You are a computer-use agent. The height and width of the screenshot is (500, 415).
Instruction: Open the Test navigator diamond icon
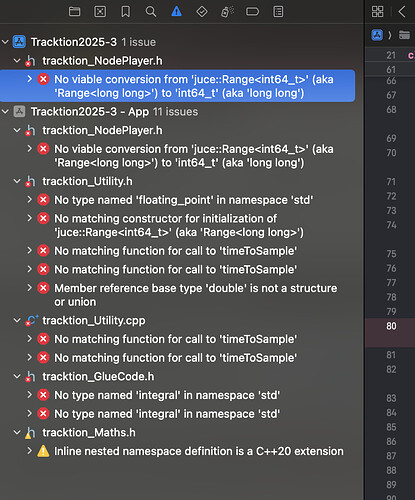(202, 12)
